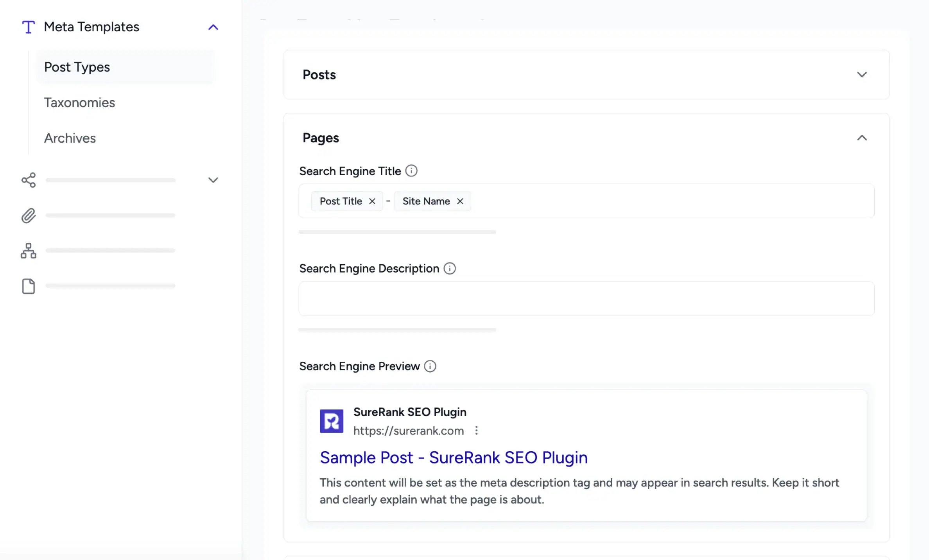Viewport: 929px width, 560px height.
Task: Focus the Search Engine Title field
Action: 586,201
